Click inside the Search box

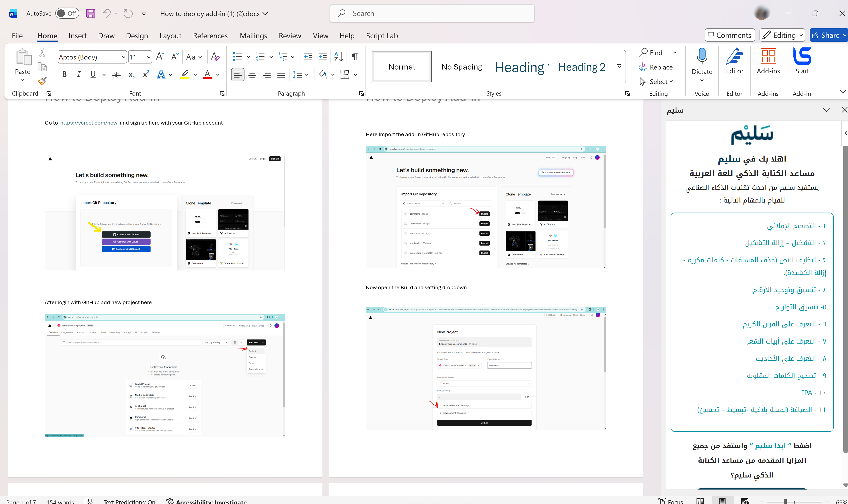(431, 13)
